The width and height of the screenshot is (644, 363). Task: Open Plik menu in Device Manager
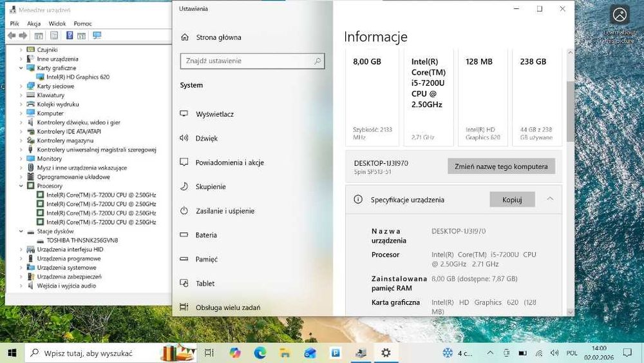[14, 24]
